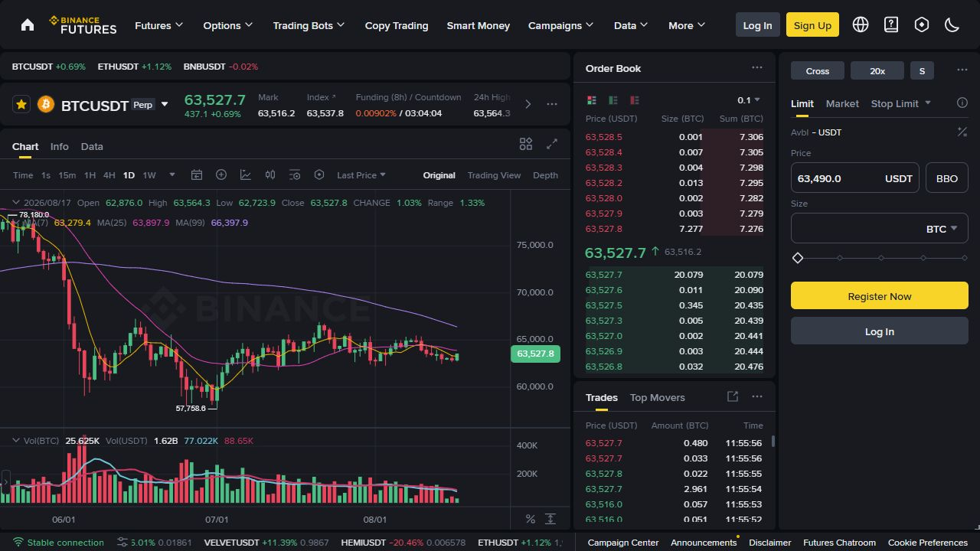Open the Options dropdown menu
980x551 pixels.
[228, 25]
